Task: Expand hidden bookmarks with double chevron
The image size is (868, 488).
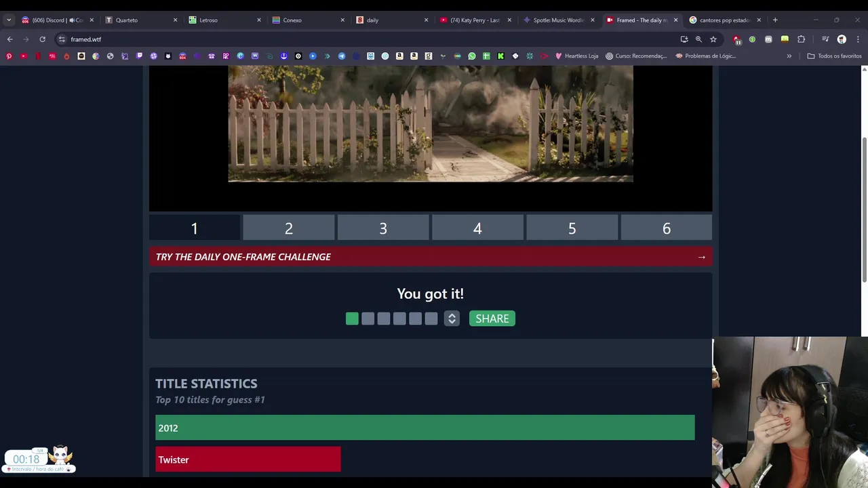Action: 789,56
